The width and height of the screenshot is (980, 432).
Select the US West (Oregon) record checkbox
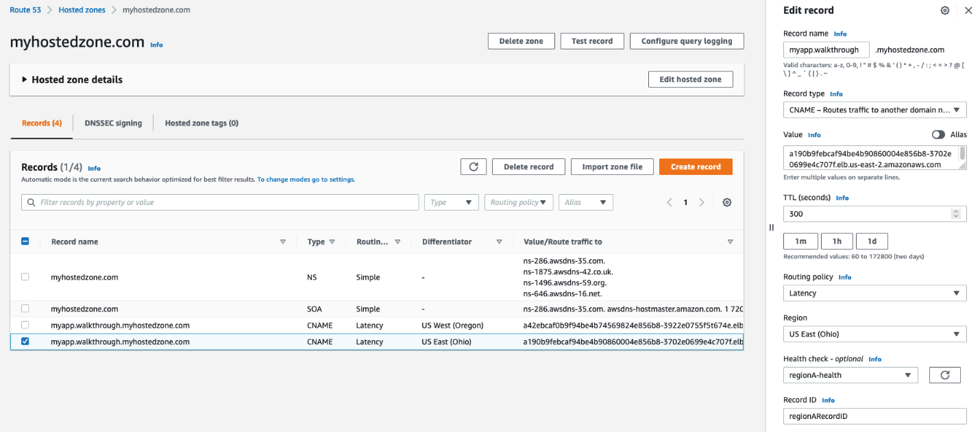pyautogui.click(x=25, y=325)
